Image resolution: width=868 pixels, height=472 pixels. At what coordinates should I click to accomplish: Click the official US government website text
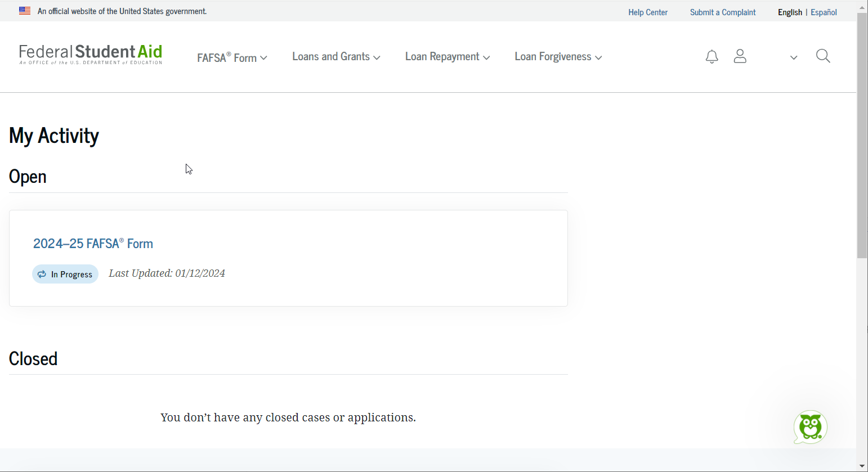(122, 11)
